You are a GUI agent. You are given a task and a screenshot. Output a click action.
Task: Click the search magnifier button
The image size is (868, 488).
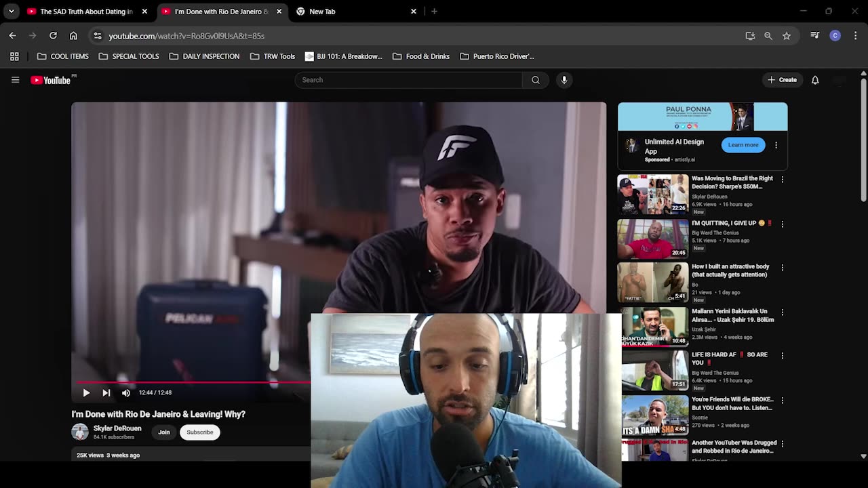coord(536,80)
